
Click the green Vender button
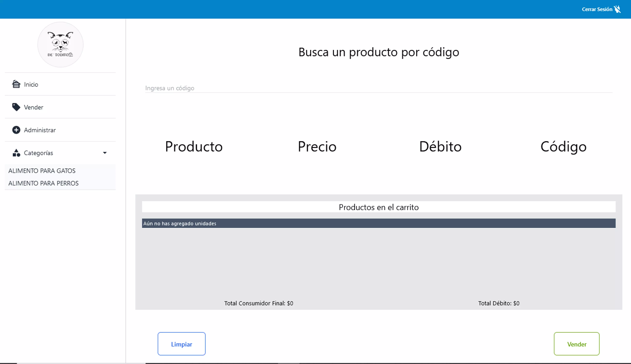pos(577,344)
